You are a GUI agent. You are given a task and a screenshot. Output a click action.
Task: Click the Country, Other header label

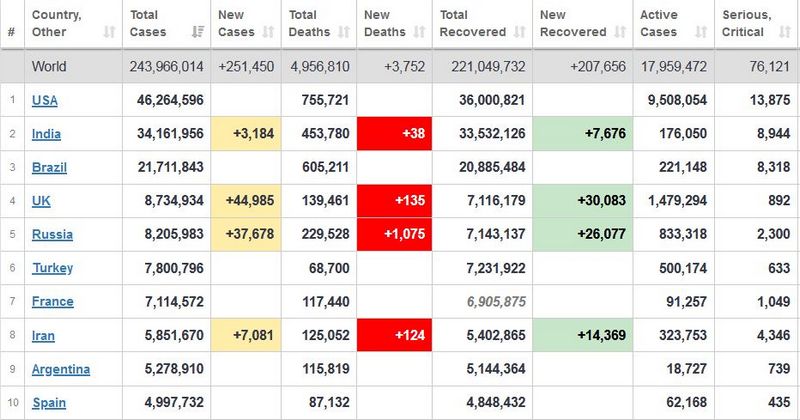pos(56,23)
